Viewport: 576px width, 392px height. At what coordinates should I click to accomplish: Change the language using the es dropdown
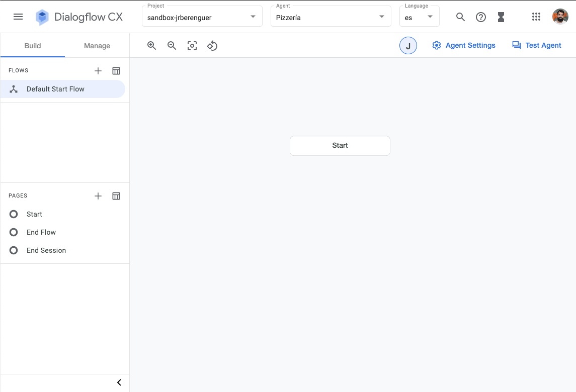coord(430,16)
